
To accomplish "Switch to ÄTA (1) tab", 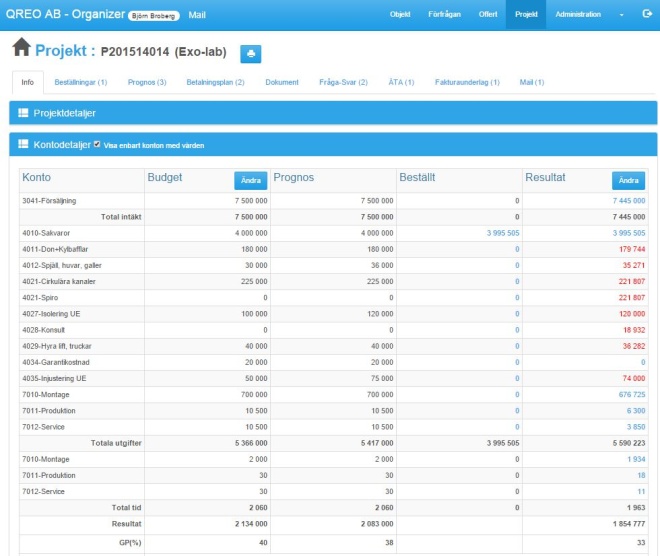I will [402, 82].
